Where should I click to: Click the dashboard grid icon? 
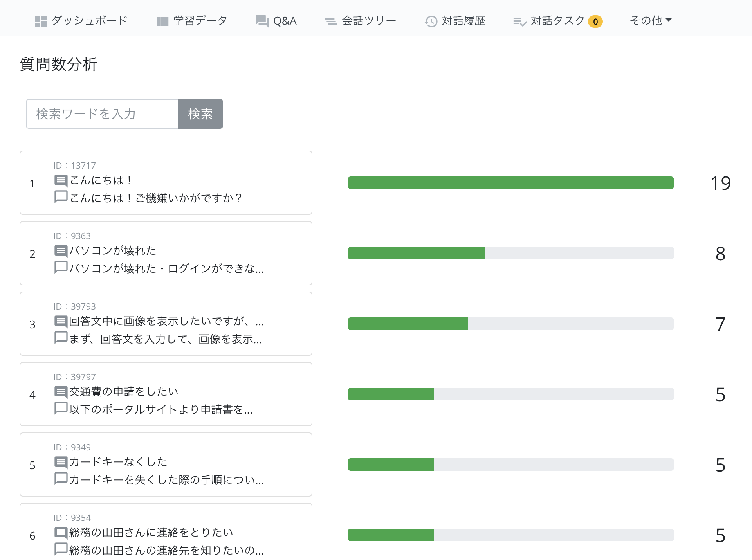click(x=40, y=21)
